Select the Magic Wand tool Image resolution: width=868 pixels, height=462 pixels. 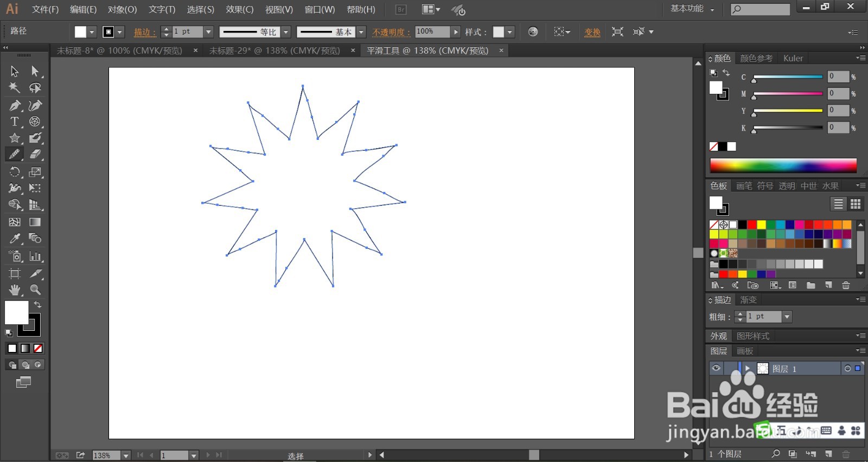tap(15, 88)
